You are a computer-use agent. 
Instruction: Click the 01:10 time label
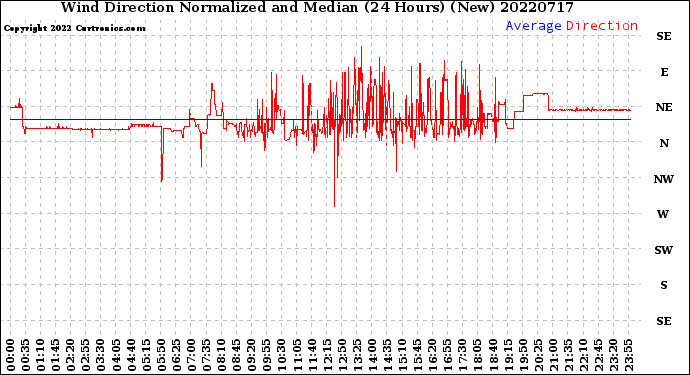click(40, 355)
